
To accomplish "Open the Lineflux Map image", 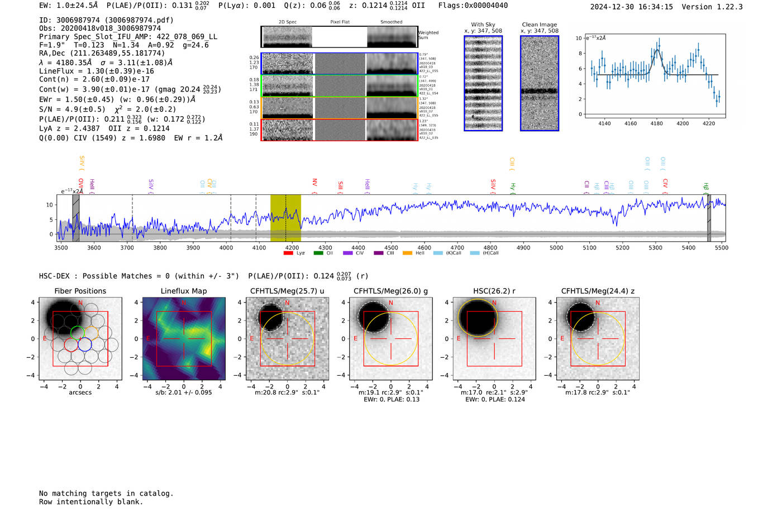I will tap(184, 339).
